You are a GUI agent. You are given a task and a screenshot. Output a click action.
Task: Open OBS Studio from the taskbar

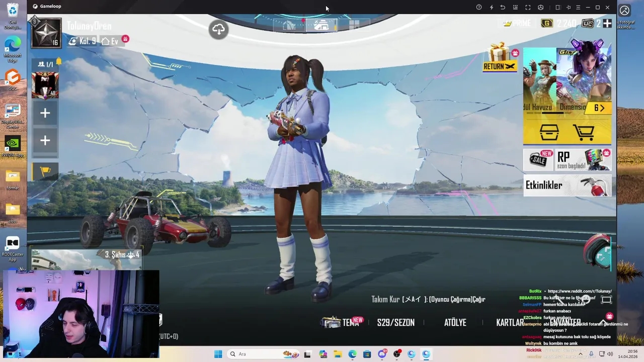point(397,354)
